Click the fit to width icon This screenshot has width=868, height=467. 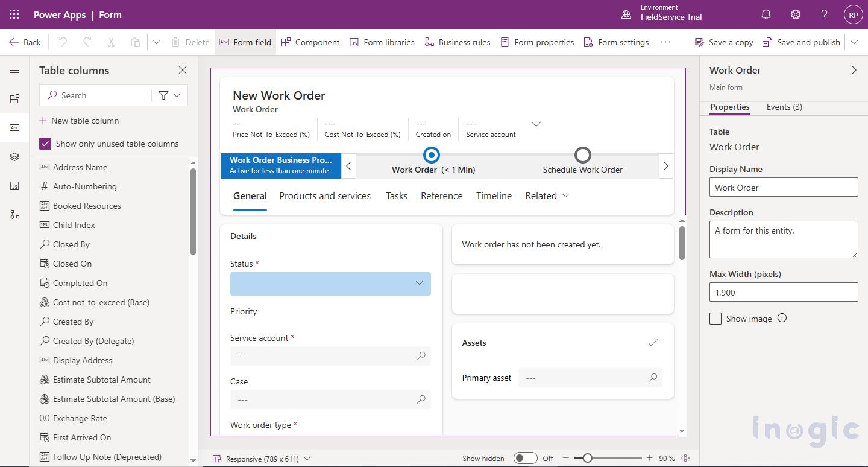[x=685, y=458]
